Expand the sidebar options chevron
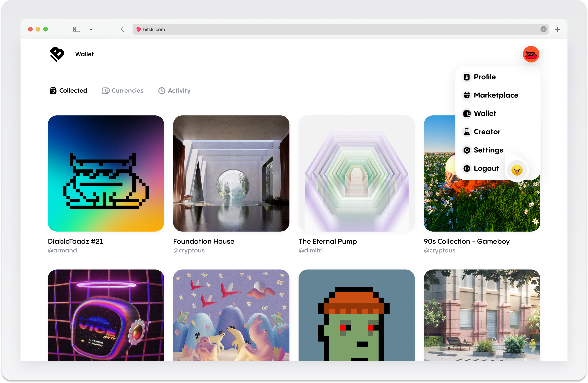This screenshot has width=588, height=383. [91, 29]
